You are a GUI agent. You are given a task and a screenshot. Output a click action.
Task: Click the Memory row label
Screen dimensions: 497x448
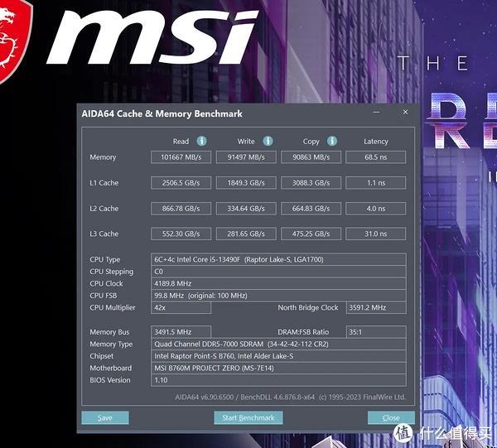point(103,157)
